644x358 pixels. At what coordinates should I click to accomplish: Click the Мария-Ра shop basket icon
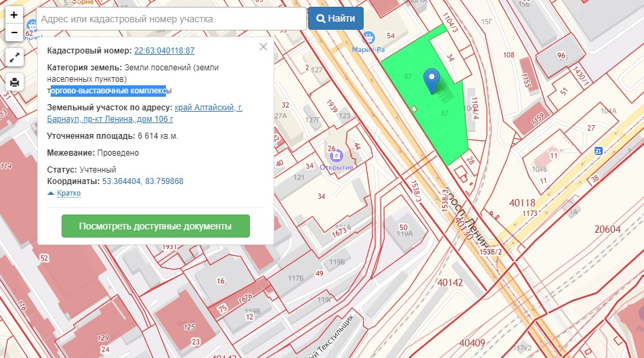[368, 37]
